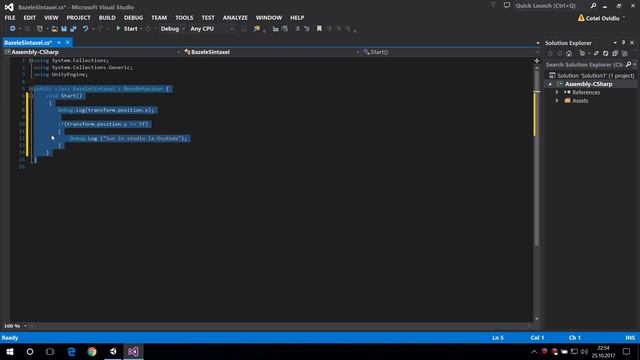Image resolution: width=640 pixels, height=360 pixels.
Task: Open the VIEW menu
Action: coord(51,18)
